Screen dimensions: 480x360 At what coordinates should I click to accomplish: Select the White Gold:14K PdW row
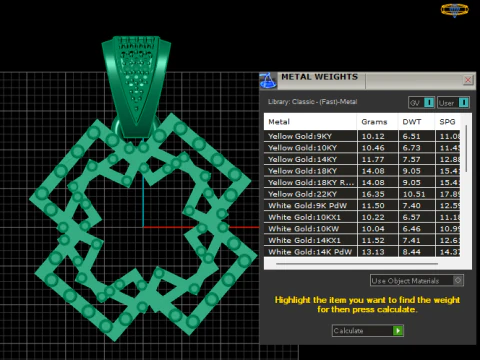[362, 252]
